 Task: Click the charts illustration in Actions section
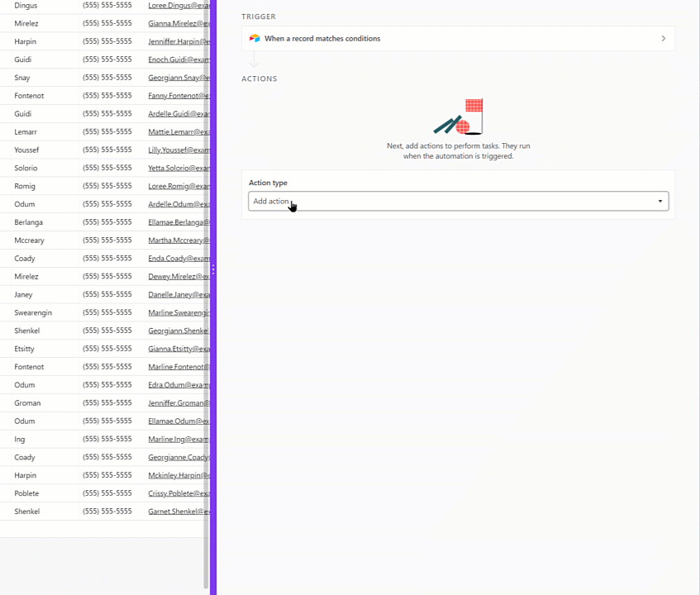point(460,116)
